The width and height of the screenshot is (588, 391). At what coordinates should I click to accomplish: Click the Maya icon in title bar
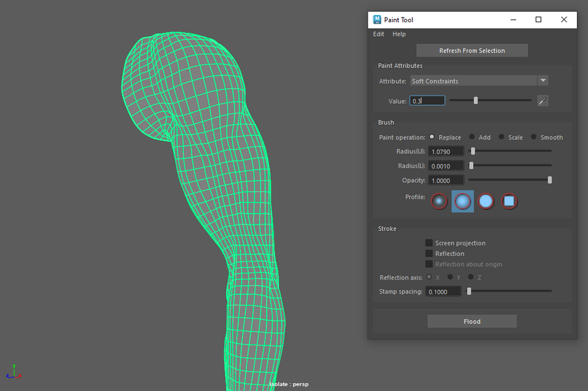pos(377,20)
